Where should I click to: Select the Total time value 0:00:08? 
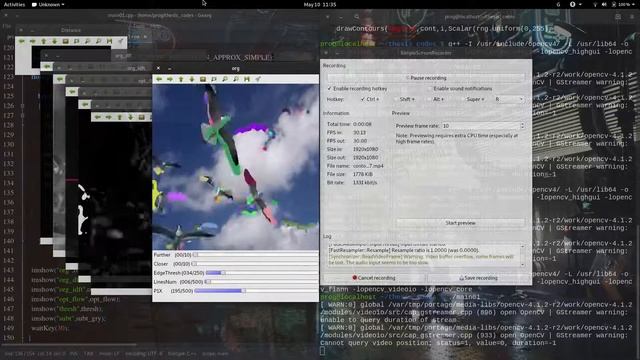(x=362, y=124)
